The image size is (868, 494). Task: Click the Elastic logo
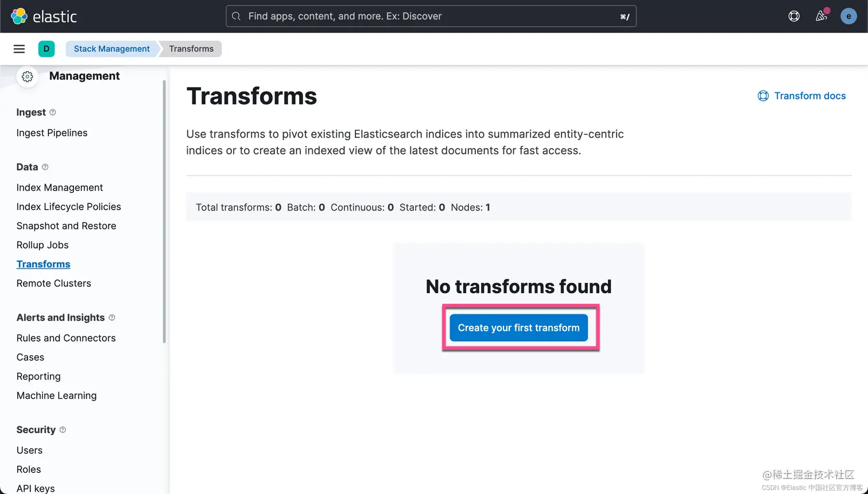point(44,16)
